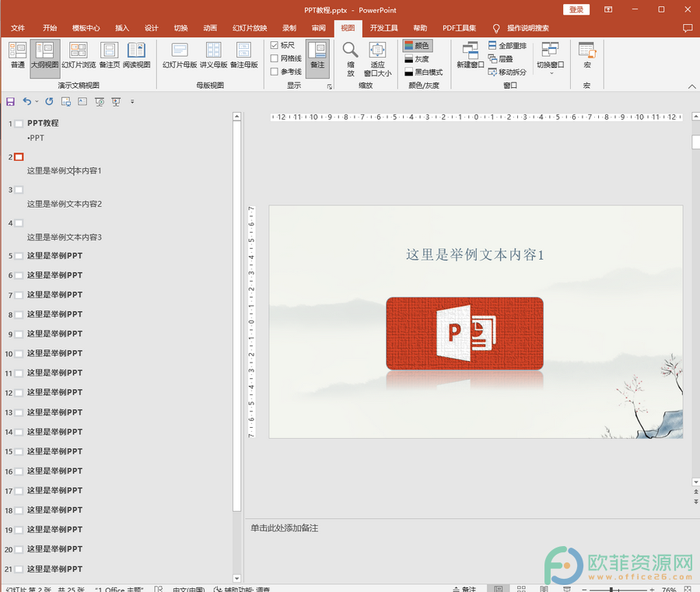Open 幻灯片母版 slide master view
700x592 pixels.
click(180, 55)
